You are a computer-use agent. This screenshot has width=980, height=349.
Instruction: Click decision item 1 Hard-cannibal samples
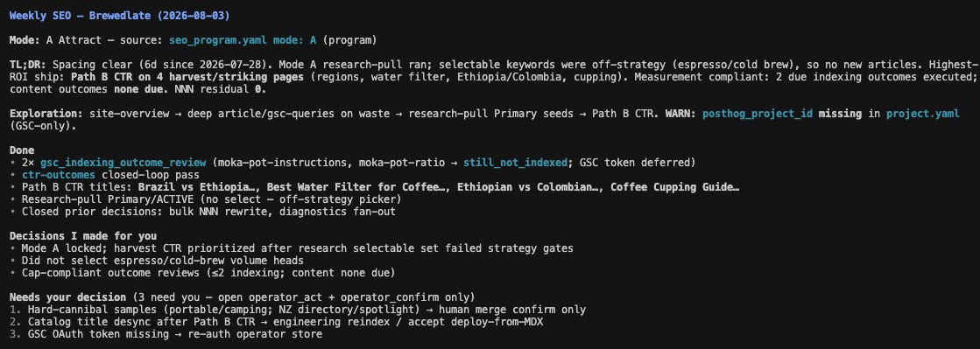[x=298, y=310]
